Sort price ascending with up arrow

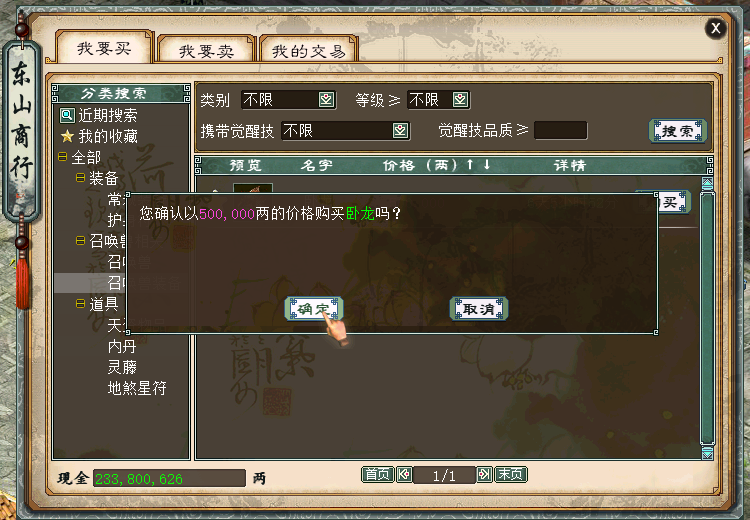[470, 165]
